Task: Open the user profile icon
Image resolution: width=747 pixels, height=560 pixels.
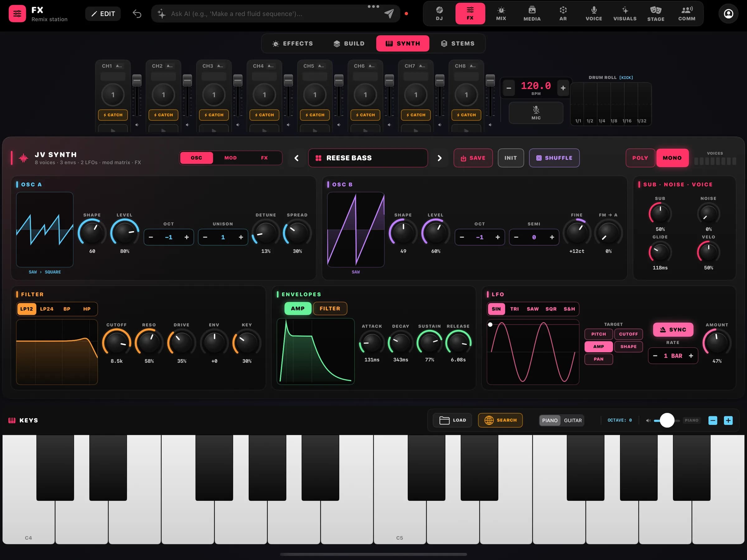Action: pos(728,13)
